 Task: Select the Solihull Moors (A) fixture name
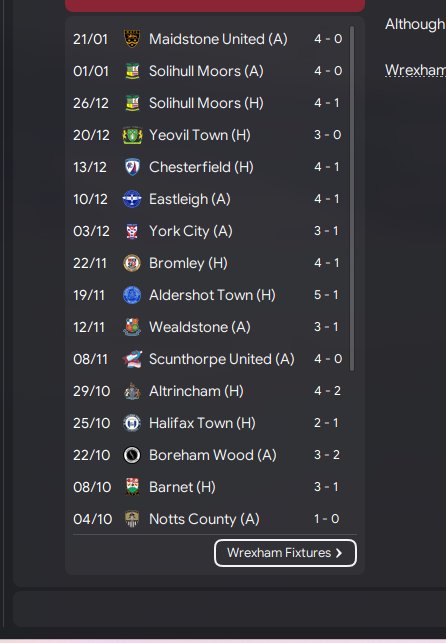click(x=206, y=71)
